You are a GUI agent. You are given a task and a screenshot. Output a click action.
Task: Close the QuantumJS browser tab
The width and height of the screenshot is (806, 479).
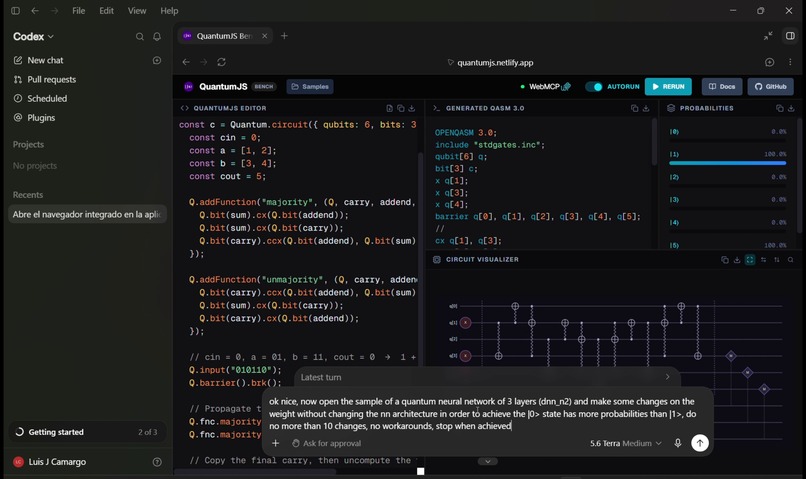(264, 36)
